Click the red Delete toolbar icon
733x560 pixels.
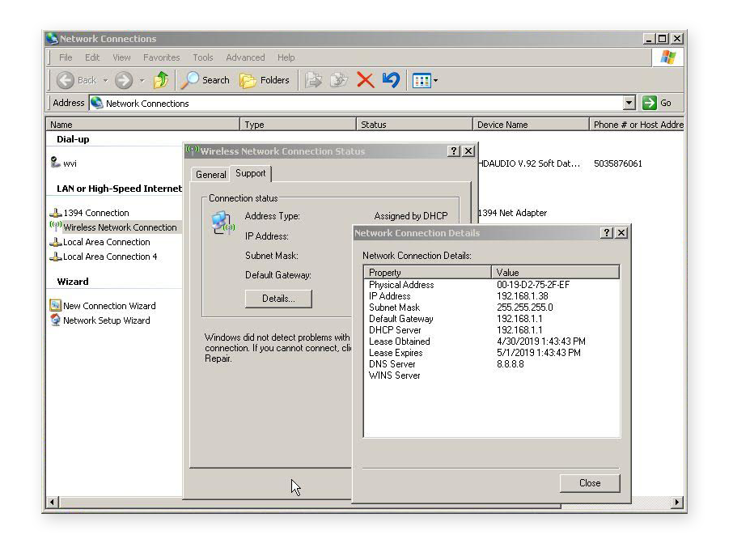point(365,80)
